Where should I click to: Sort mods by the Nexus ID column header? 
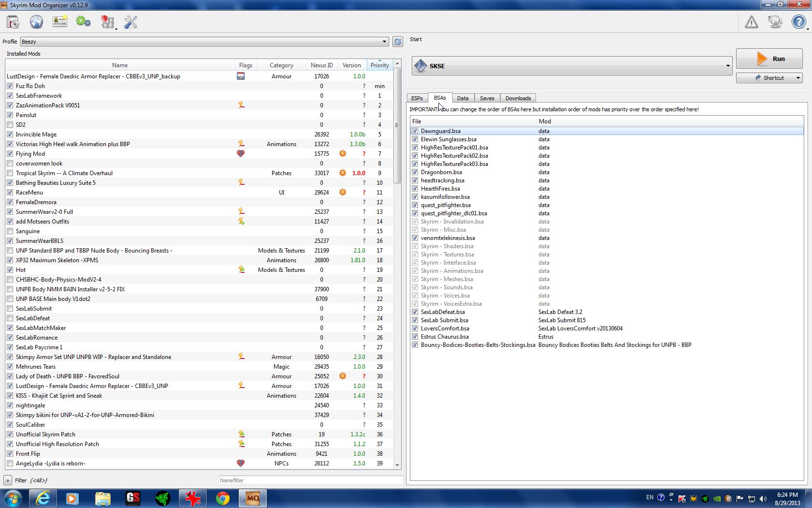tap(322, 65)
